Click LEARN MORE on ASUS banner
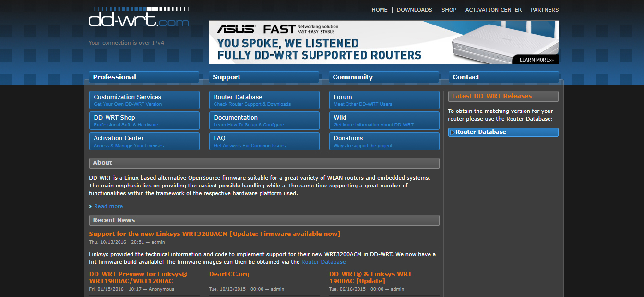 point(536,60)
